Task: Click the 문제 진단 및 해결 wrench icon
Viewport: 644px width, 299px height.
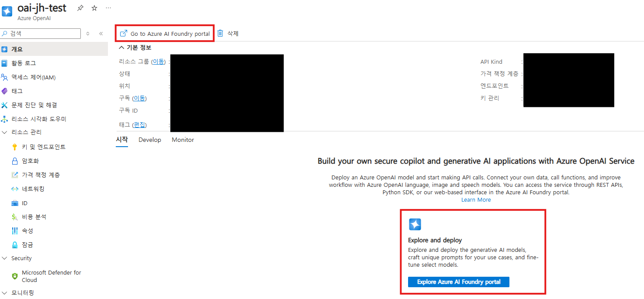Action: pyautogui.click(x=4, y=105)
